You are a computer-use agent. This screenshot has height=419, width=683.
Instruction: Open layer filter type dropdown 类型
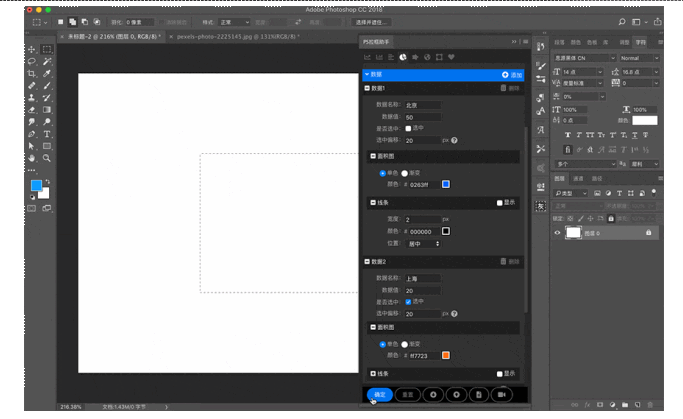(x=571, y=193)
